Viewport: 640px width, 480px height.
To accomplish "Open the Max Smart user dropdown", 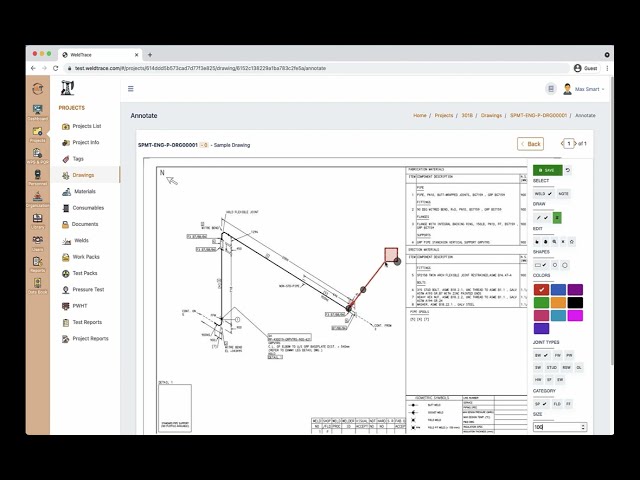I will click(x=584, y=89).
